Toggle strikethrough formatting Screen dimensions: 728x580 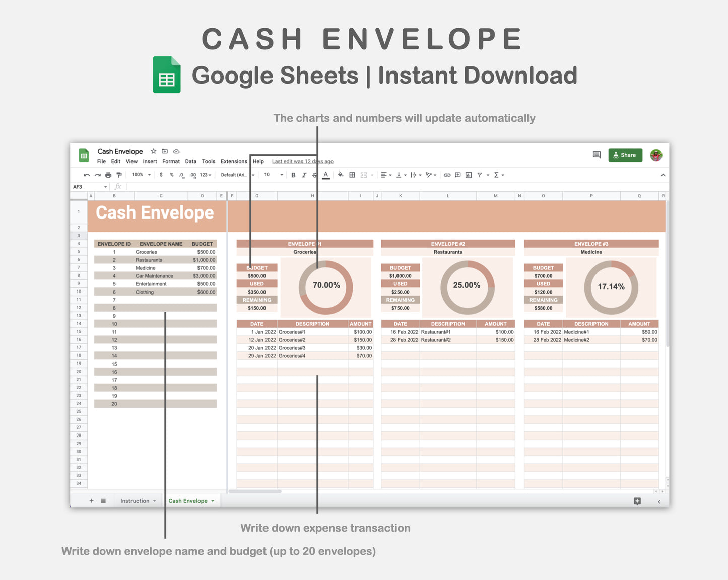(313, 175)
